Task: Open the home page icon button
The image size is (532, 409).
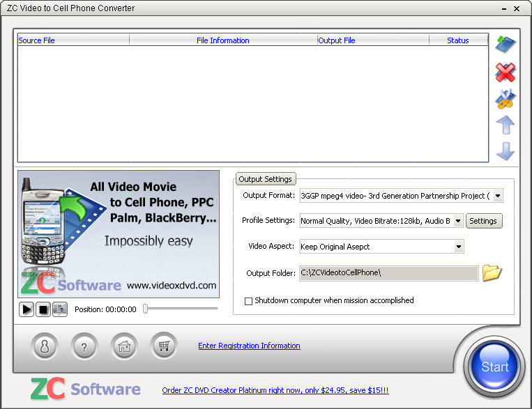Action: [x=124, y=346]
